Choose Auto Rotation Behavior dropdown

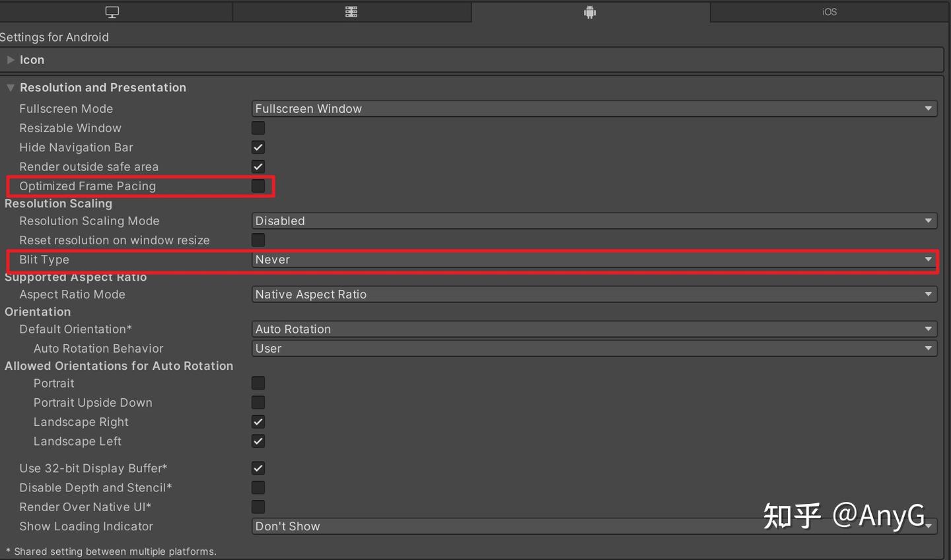tap(594, 348)
